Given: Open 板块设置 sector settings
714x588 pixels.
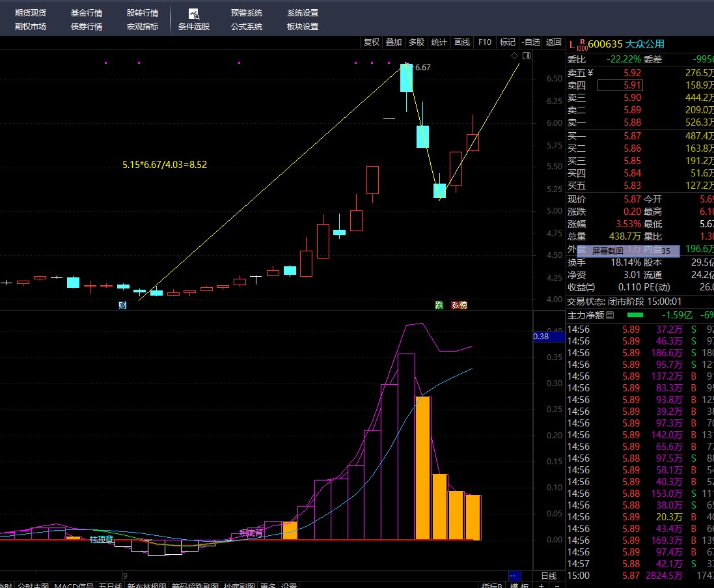Looking at the screenshot, I should tap(303, 27).
